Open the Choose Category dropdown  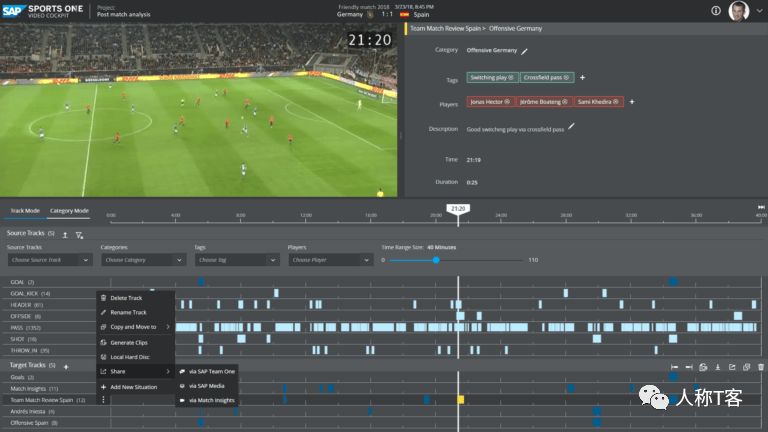[142, 260]
